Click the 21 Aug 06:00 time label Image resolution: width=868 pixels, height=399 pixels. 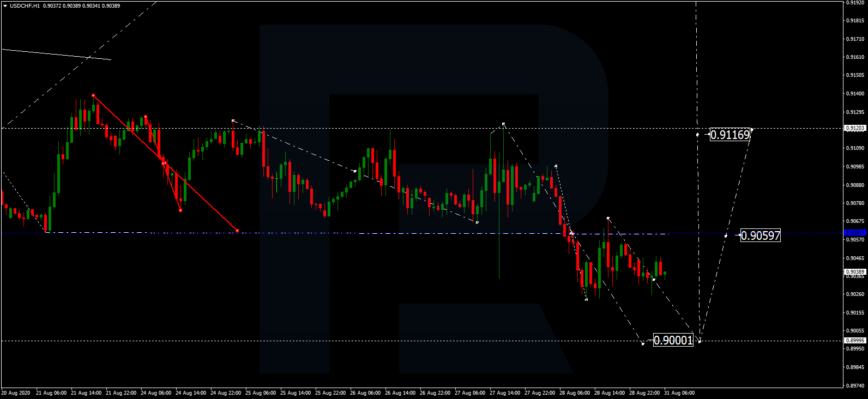point(51,393)
